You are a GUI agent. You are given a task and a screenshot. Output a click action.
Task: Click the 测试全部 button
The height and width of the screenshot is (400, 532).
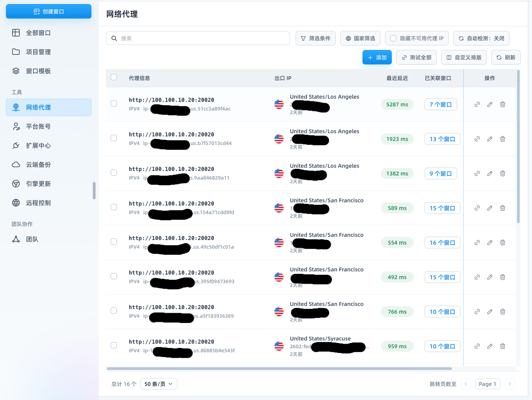(416, 57)
